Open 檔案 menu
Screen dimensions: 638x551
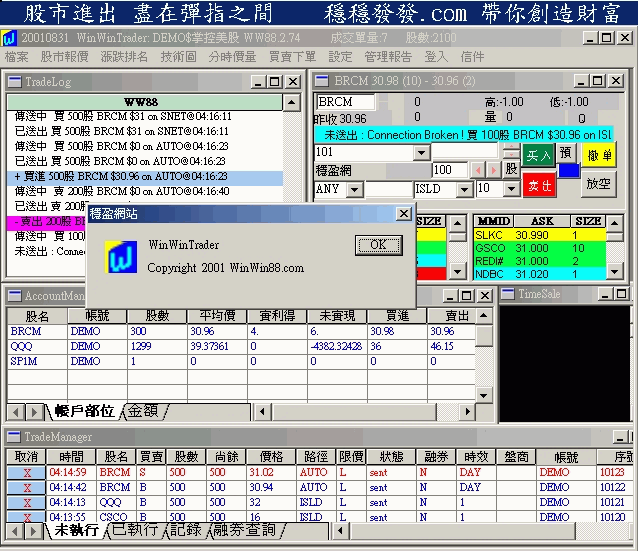tap(16, 57)
